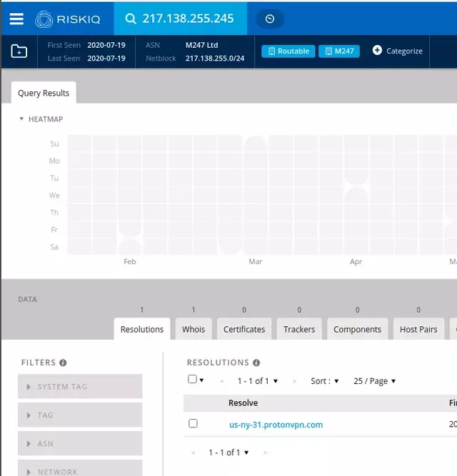Image resolution: width=457 pixels, height=476 pixels.
Task: Show the Resolutions info icon
Action: [256, 363]
